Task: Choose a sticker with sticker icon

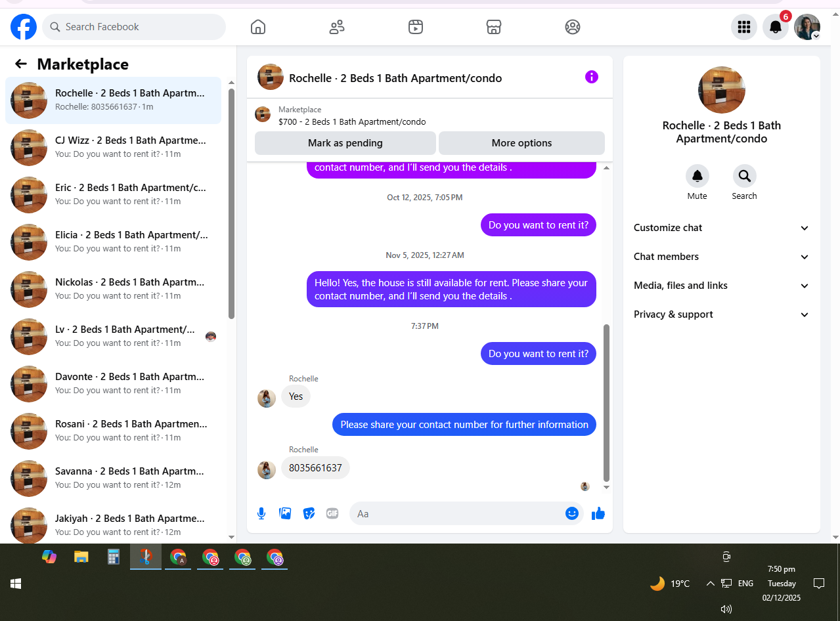Action: 309,513
